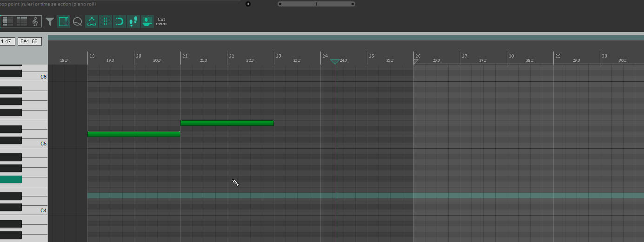Click the Cut even toolbar button
The width and height of the screenshot is (644, 242).
tap(161, 21)
